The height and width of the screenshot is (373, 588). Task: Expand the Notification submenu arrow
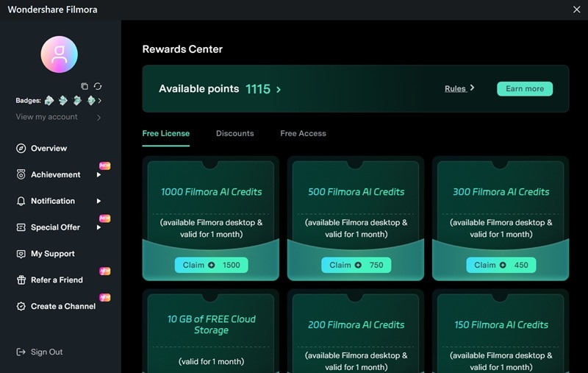point(98,201)
